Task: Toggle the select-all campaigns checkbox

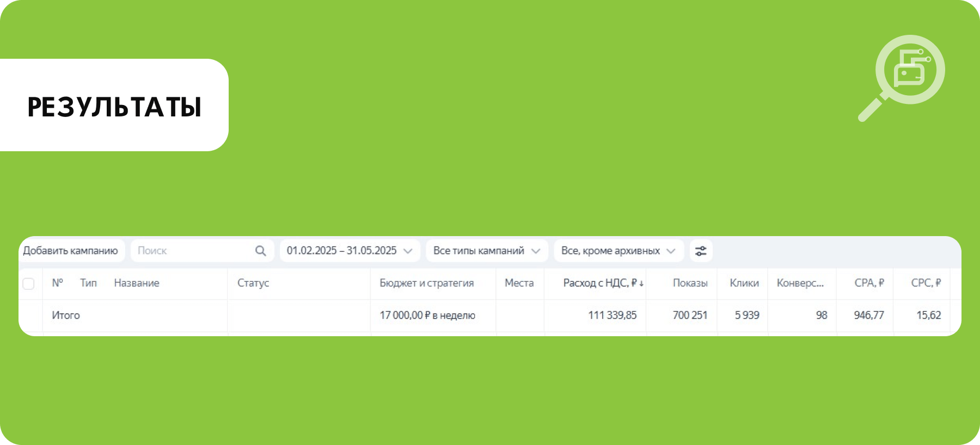Action: point(28,283)
